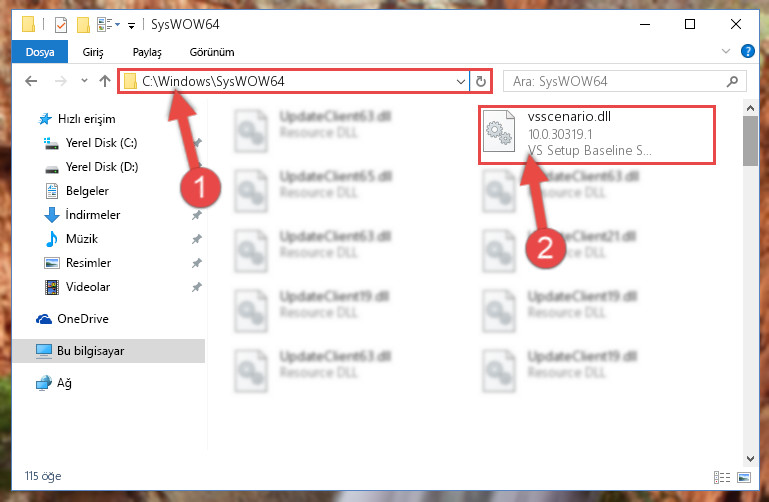769x502 pixels.
Task: Click the Ara: SysWOW64 search field
Action: 625,81
